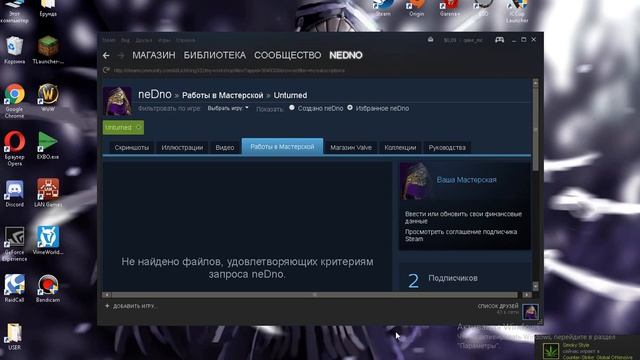The width and height of the screenshot is (640, 360).
Task: Reload the page with the refresh icon
Action: pyautogui.click(x=107, y=70)
